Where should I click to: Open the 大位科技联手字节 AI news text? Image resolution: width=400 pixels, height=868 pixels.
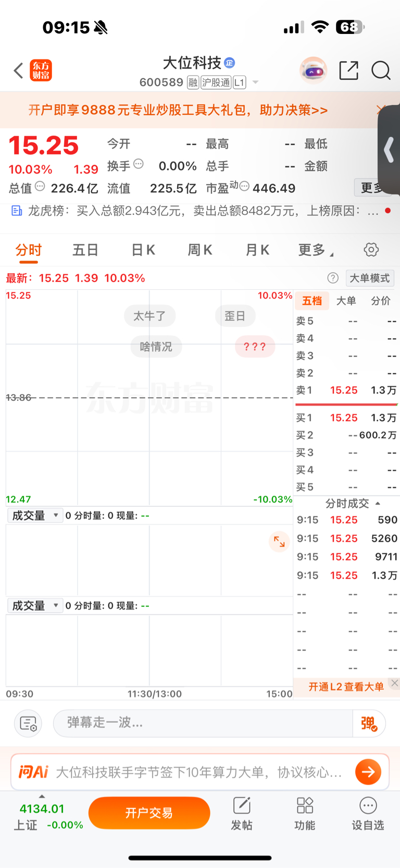[x=199, y=772]
